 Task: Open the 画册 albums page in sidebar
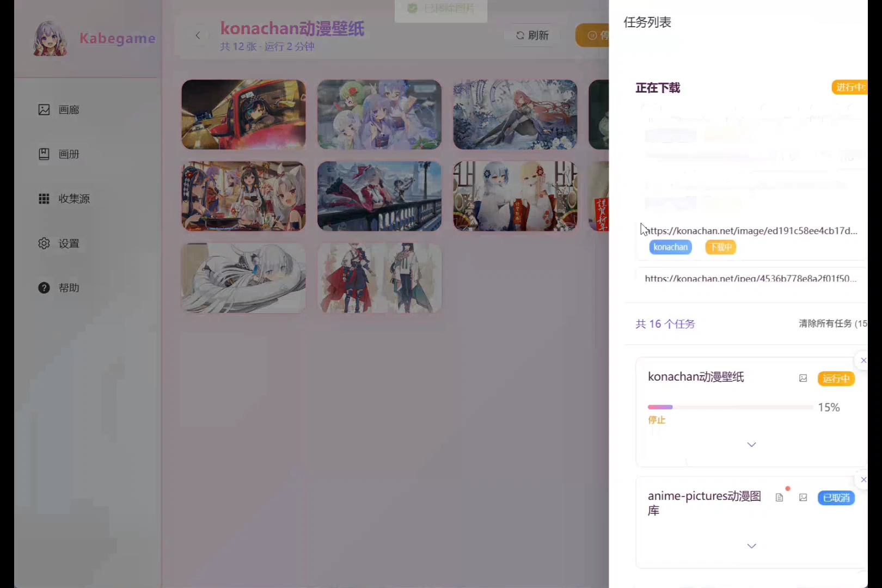[59, 154]
